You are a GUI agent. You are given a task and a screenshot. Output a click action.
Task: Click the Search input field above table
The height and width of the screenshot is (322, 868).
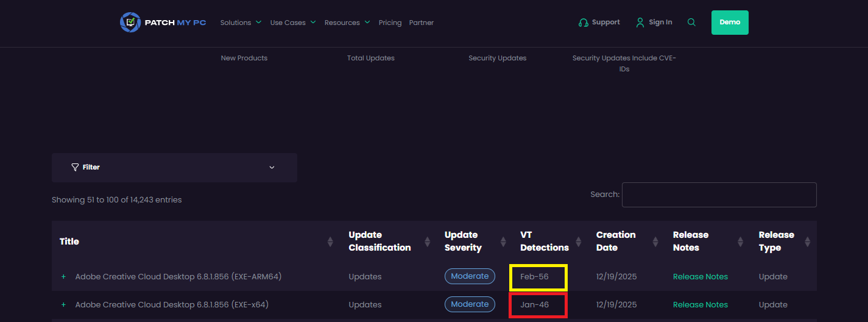tap(719, 195)
